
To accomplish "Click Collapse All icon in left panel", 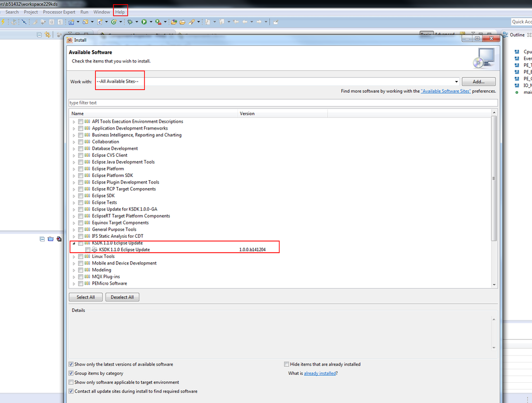I will tap(39, 35).
